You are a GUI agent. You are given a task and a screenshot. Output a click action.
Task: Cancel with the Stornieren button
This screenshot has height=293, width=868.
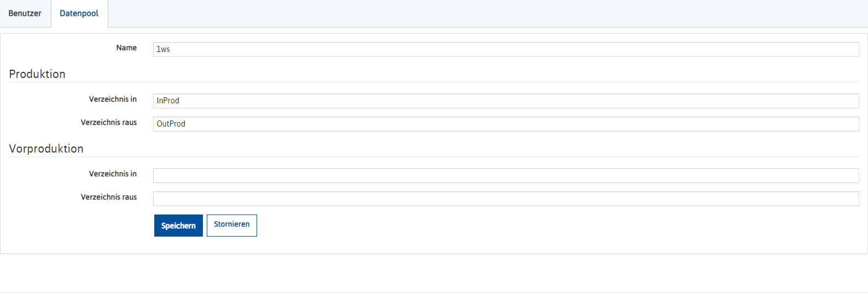pyautogui.click(x=232, y=226)
